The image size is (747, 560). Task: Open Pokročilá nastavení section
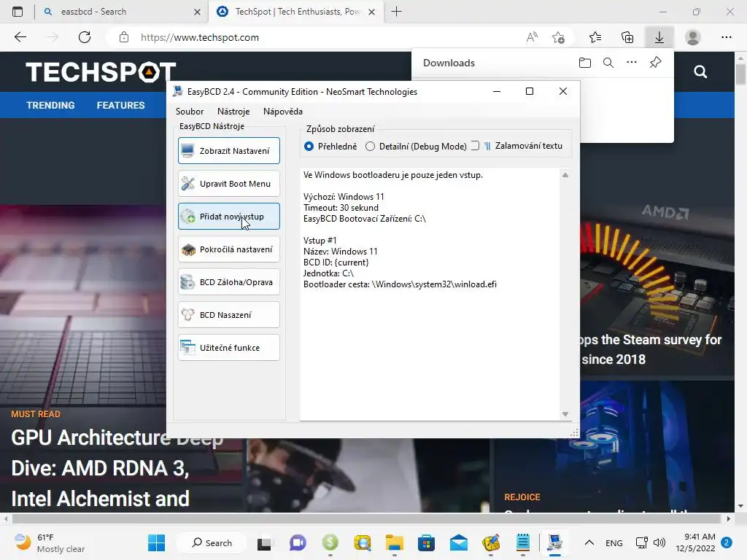(228, 249)
